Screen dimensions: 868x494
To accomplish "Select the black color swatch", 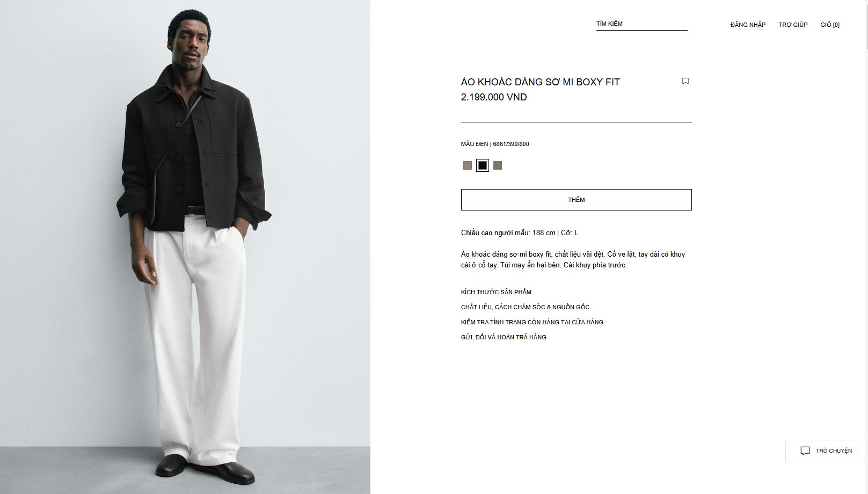I will (483, 165).
